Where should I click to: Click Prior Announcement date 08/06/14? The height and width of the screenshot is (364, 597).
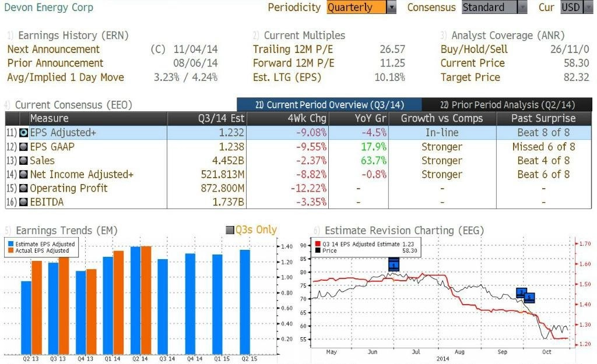click(x=196, y=63)
